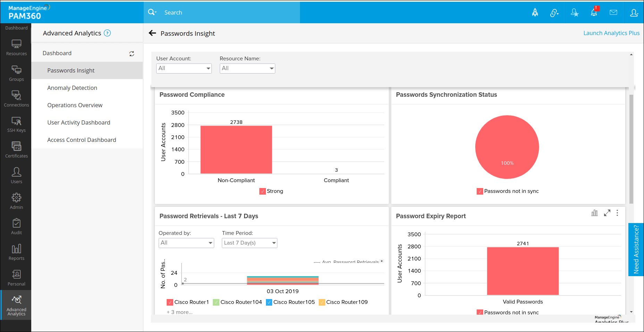This screenshot has height=332, width=644.
Task: Expand the Resource Name dropdown
Action: (247, 68)
